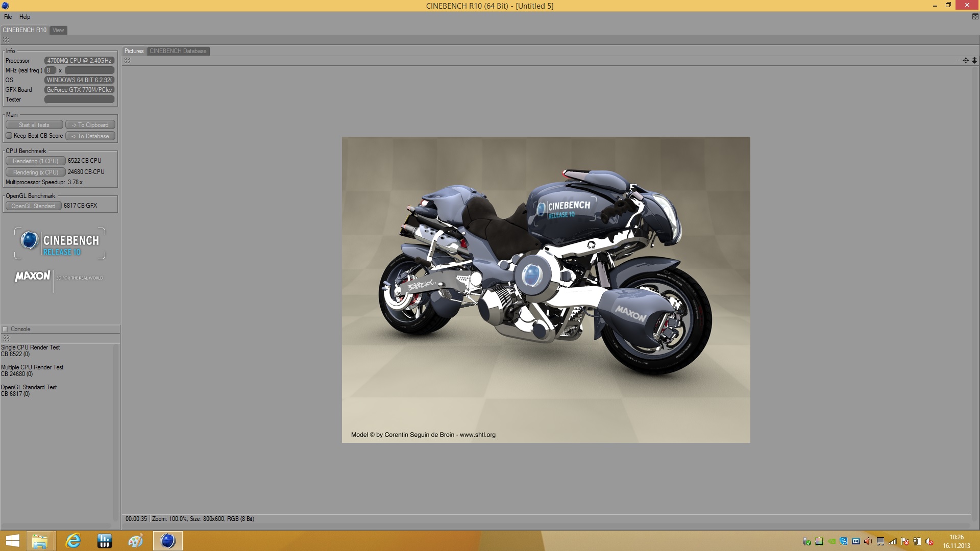The height and width of the screenshot is (551, 980).
Task: Open the NVIDIA tray icon
Action: (x=831, y=541)
